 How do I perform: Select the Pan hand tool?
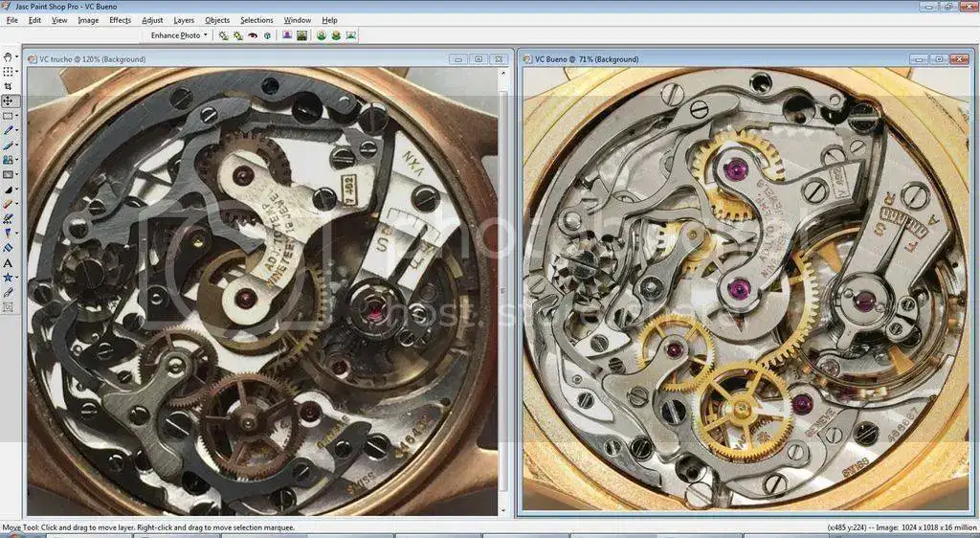8,56
